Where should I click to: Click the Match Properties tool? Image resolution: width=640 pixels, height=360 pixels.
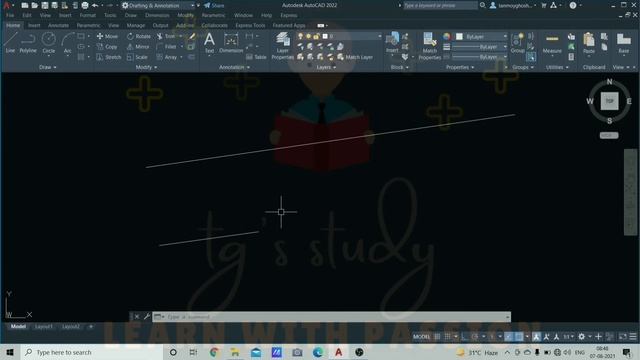click(x=429, y=46)
